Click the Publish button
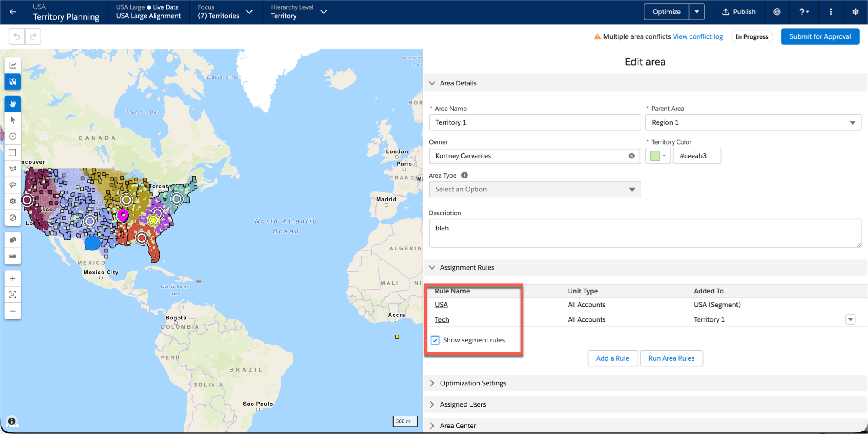The height and width of the screenshot is (434, 868). (739, 12)
